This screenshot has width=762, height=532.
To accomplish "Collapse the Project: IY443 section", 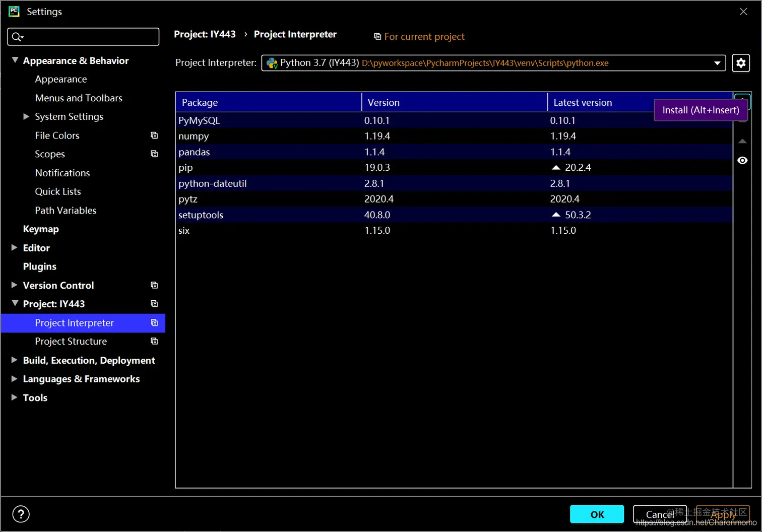I will [x=15, y=303].
